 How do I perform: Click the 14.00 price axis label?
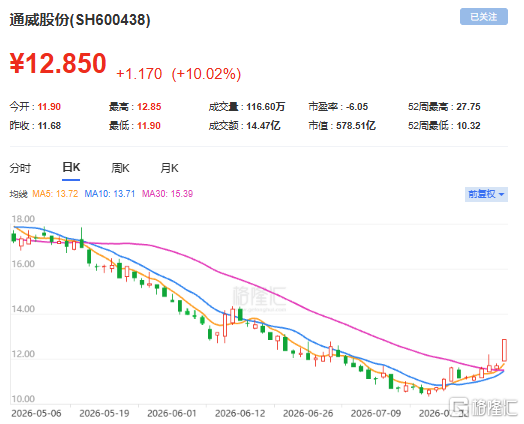coord(23,309)
